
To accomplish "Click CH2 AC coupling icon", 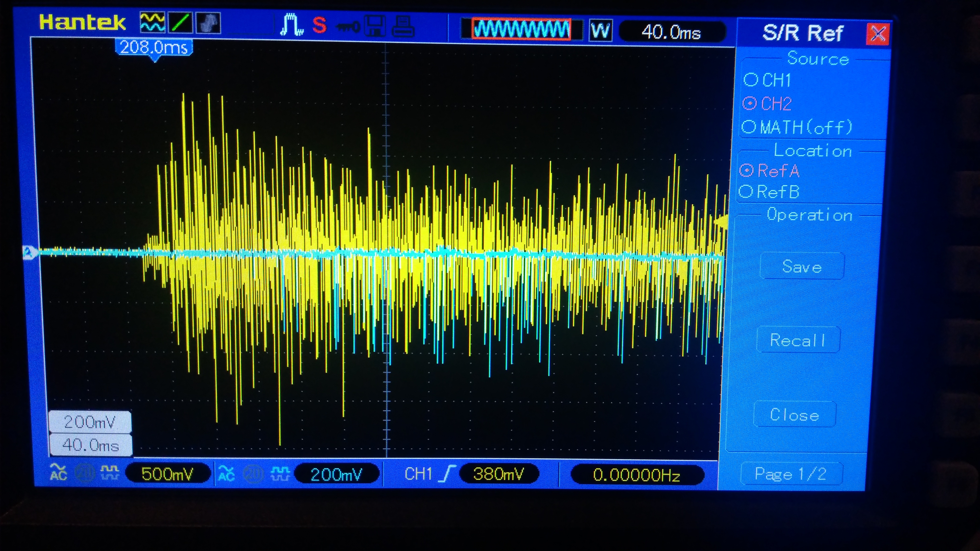I will pyautogui.click(x=227, y=473).
